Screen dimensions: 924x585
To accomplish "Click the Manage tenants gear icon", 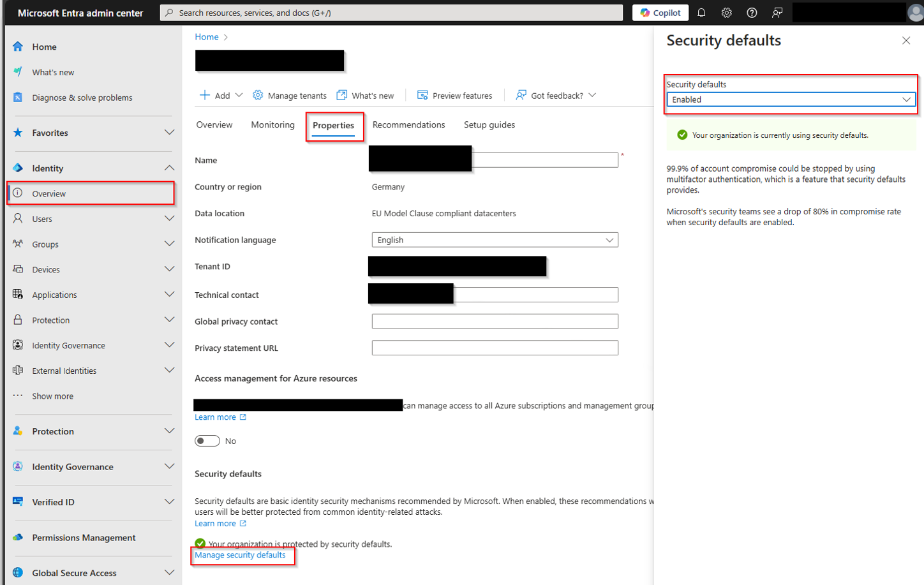I will [258, 95].
